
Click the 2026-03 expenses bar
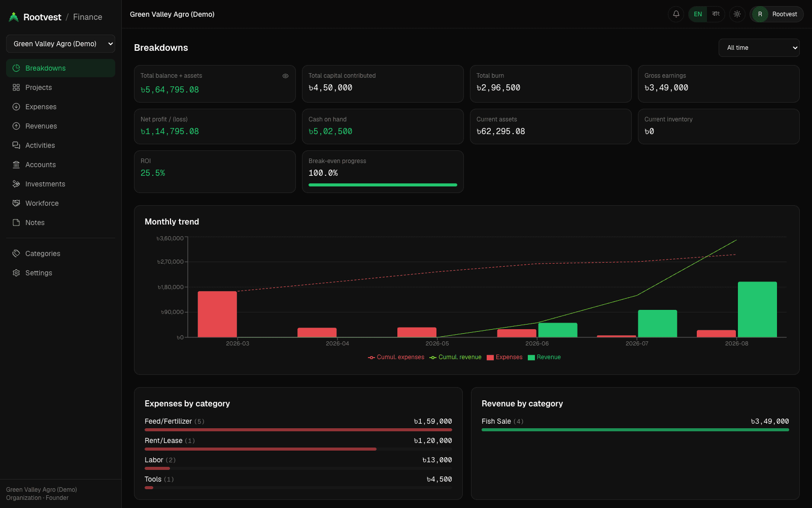pyautogui.click(x=217, y=314)
